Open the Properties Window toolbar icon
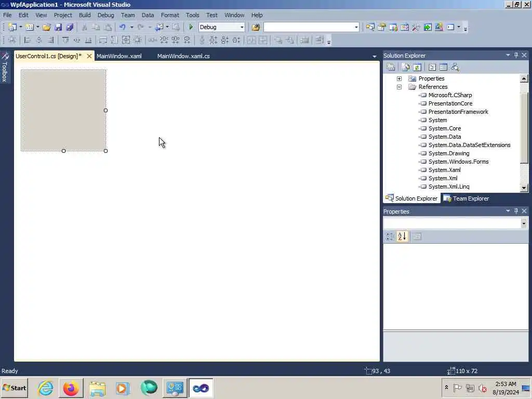Image resolution: width=532 pixels, height=399 pixels. pyautogui.click(x=382, y=27)
